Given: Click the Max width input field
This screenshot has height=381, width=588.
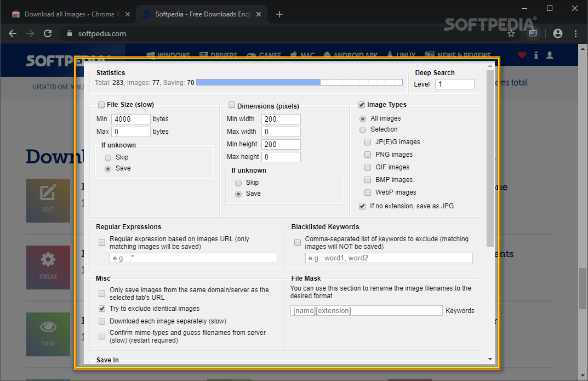Looking at the screenshot, I should [x=281, y=132].
